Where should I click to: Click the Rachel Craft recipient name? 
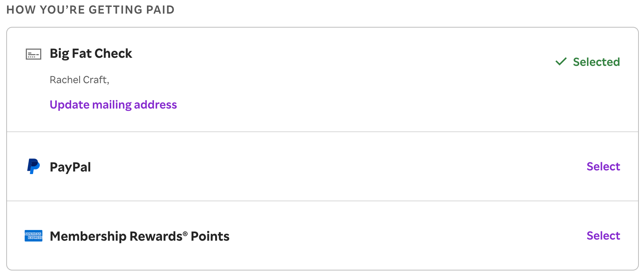(x=79, y=80)
